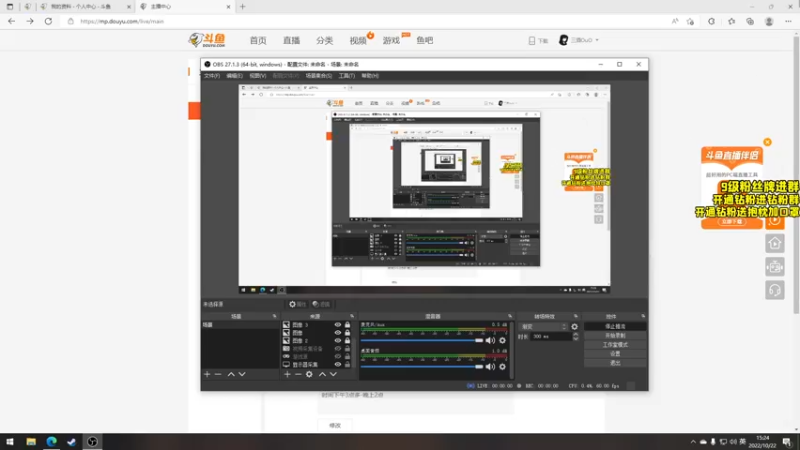Click the 退出 exit button in Controls
This screenshot has width=800, height=450.
[x=615, y=363]
